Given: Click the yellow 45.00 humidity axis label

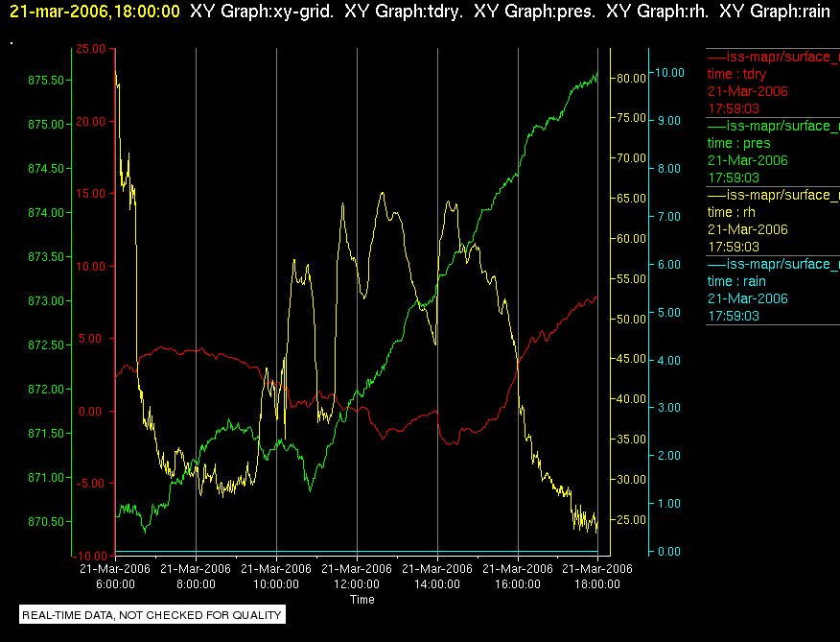Looking at the screenshot, I should pyautogui.click(x=632, y=359).
